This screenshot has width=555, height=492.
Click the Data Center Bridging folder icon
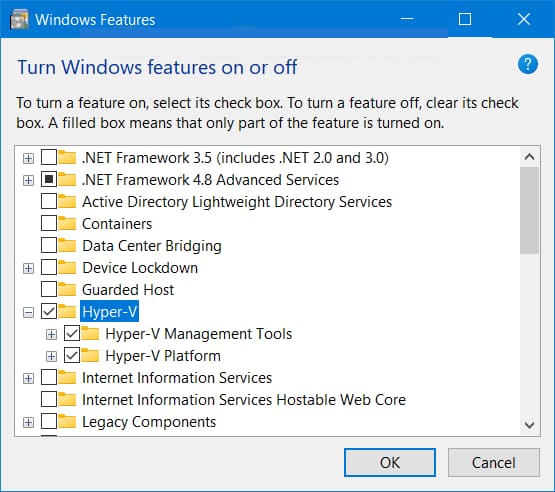point(67,246)
